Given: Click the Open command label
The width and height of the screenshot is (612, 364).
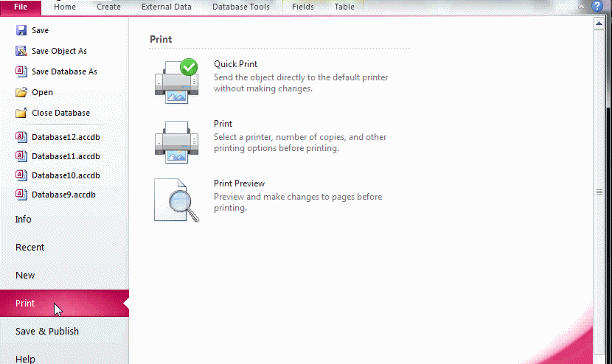Looking at the screenshot, I should [42, 92].
